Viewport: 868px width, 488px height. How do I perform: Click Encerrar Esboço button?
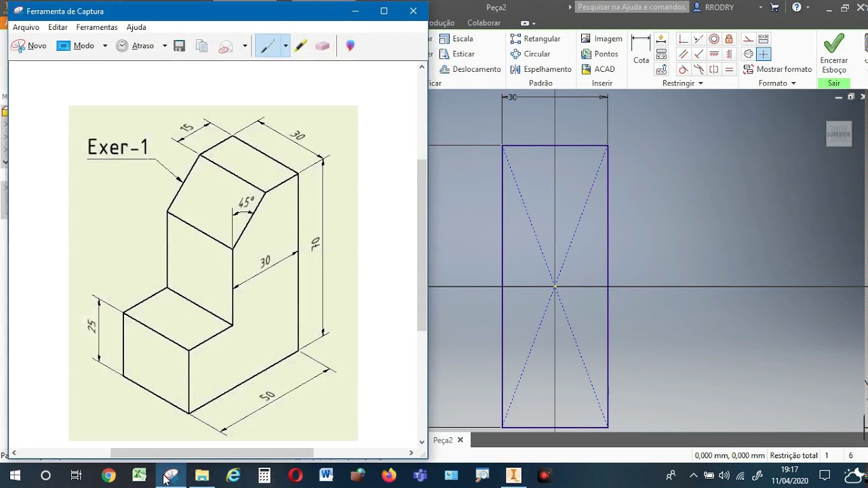833,54
